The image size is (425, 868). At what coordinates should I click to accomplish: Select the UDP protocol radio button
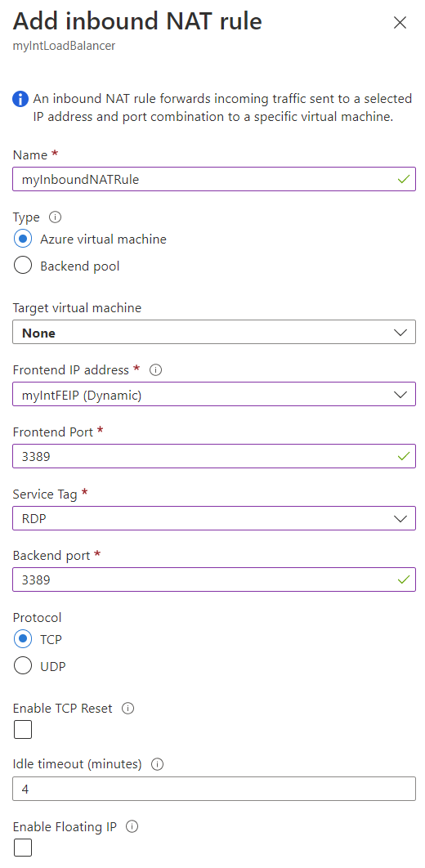(23, 666)
